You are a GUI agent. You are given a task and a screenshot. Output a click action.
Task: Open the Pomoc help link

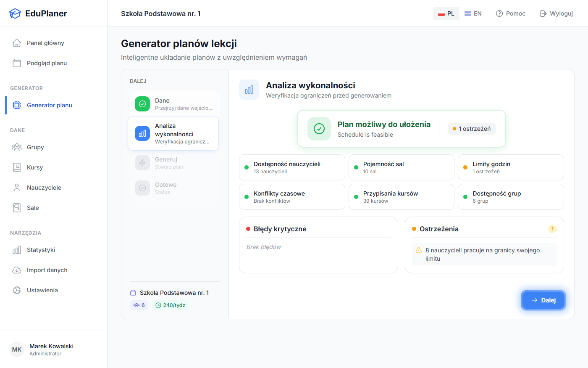[510, 13]
